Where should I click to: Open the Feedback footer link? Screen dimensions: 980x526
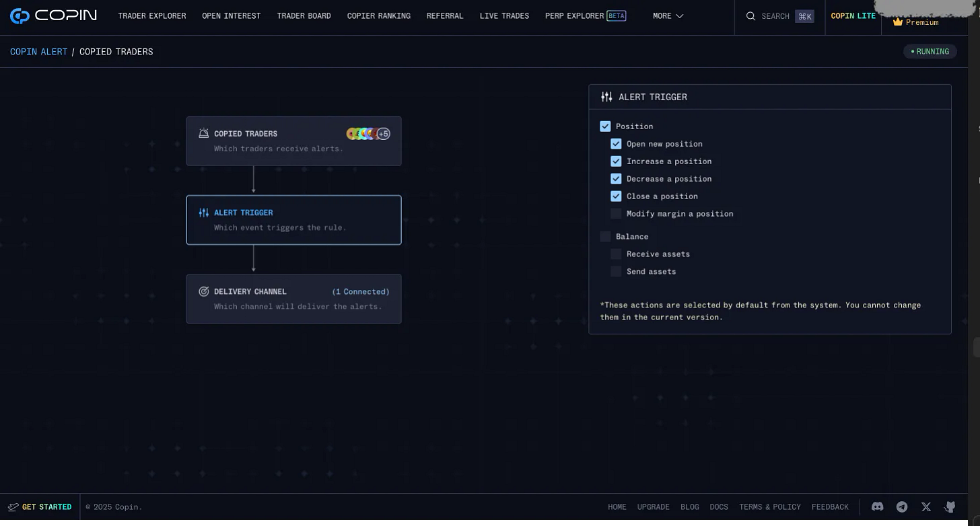tap(830, 507)
